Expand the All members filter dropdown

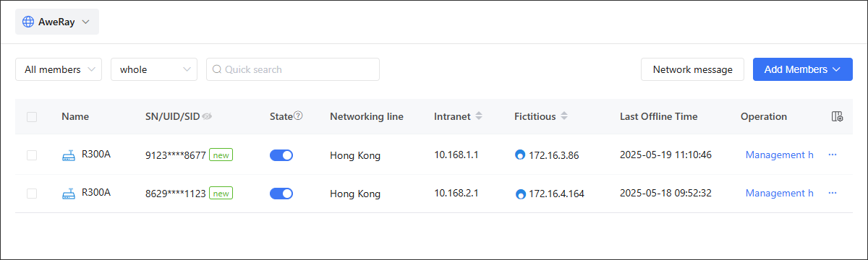(x=59, y=69)
